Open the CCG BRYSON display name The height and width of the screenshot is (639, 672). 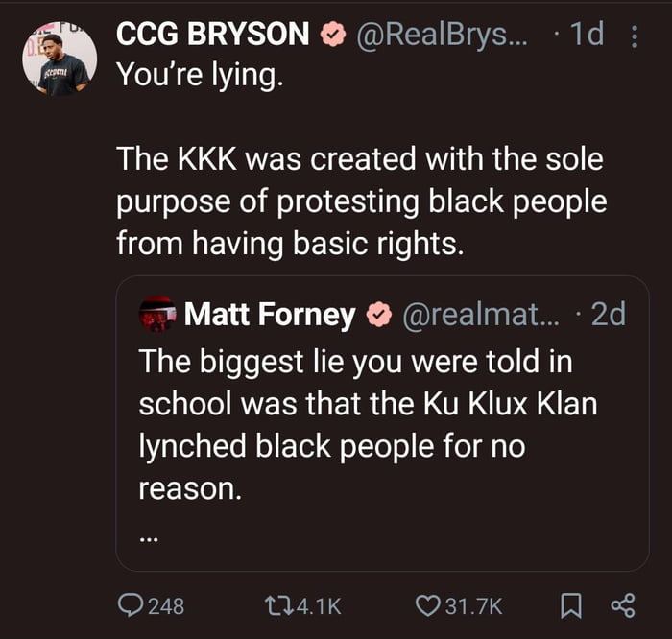(212, 35)
